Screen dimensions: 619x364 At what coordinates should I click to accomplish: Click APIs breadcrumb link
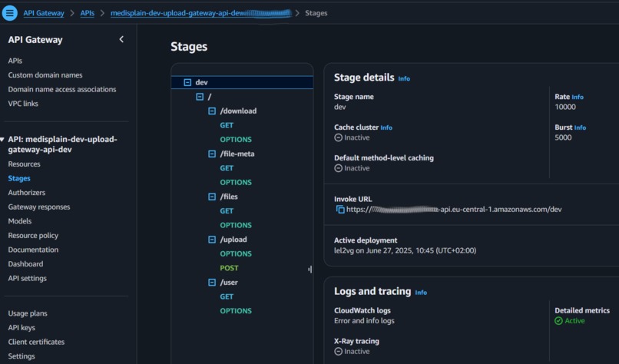(x=88, y=13)
